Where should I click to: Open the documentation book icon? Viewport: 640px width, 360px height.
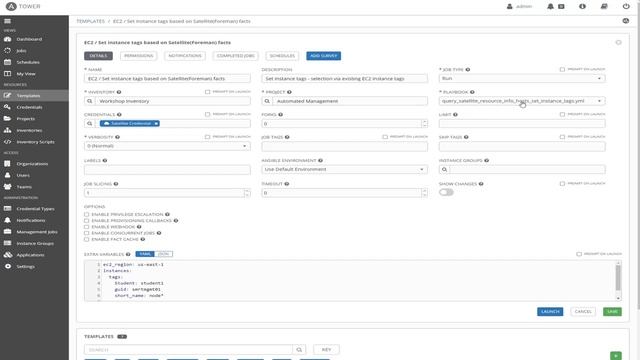pyautogui.click(x=604, y=7)
